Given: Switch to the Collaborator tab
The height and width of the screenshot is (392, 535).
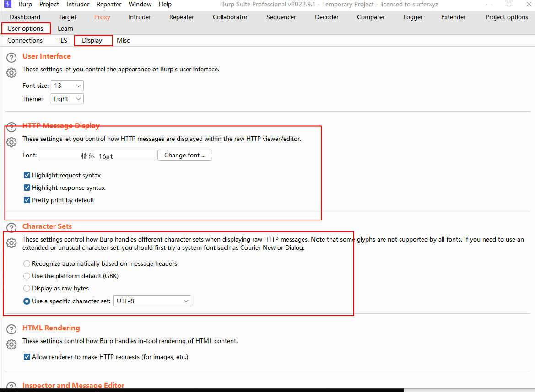Looking at the screenshot, I should coord(230,17).
